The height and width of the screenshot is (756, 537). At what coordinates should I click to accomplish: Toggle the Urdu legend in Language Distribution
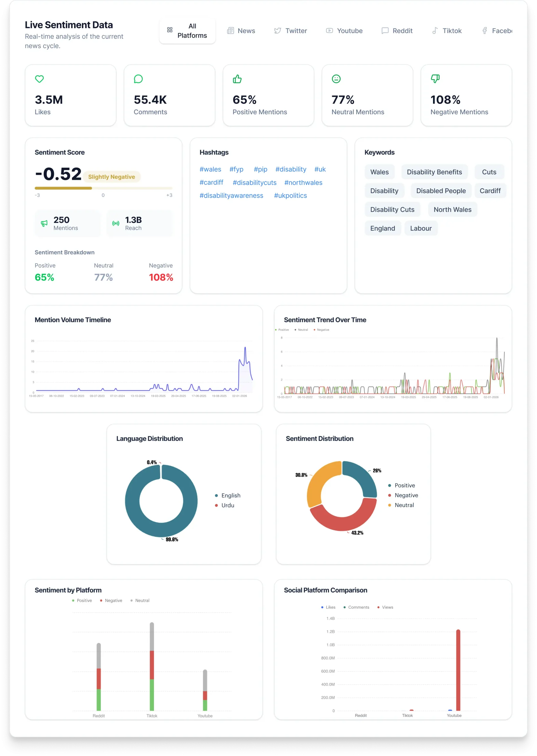227,505
